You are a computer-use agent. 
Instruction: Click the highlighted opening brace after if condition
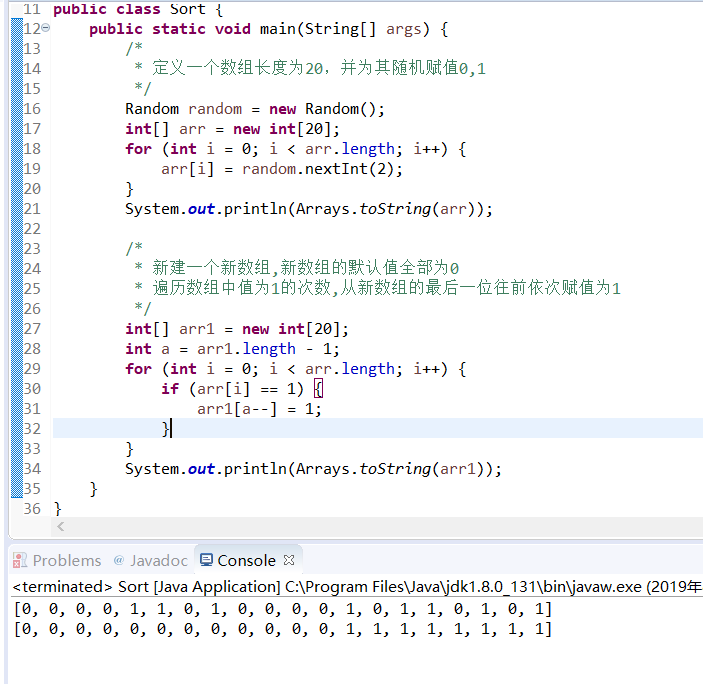pyautogui.click(x=318, y=389)
